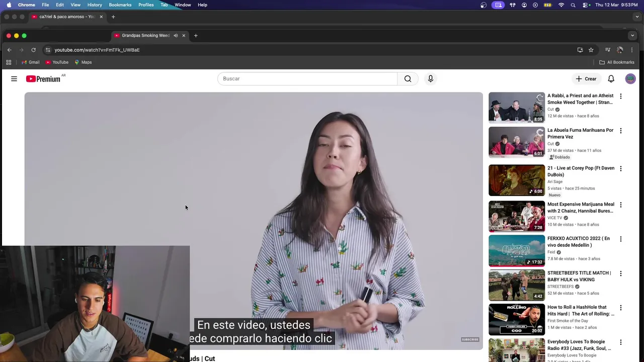Open options for A Rabbi, a Priest video

pyautogui.click(x=620, y=96)
